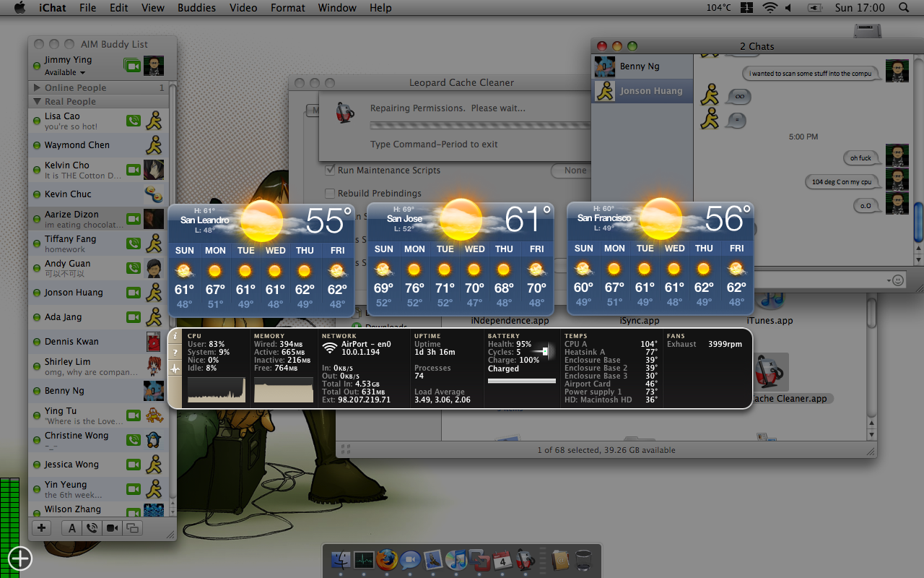
Task: Select buddy Dennis Kwan
Action: tap(99, 342)
